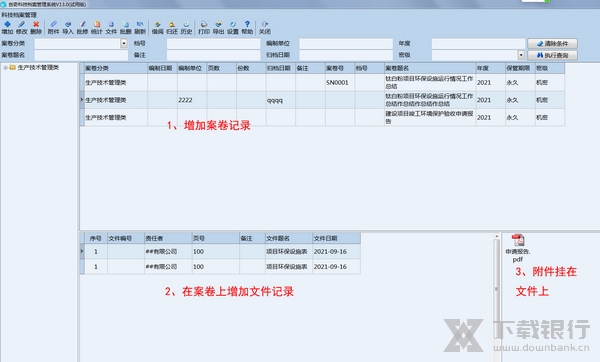Sort by 案卷分类 column header
Viewport: 600px width, 362px height.
(x=116, y=68)
